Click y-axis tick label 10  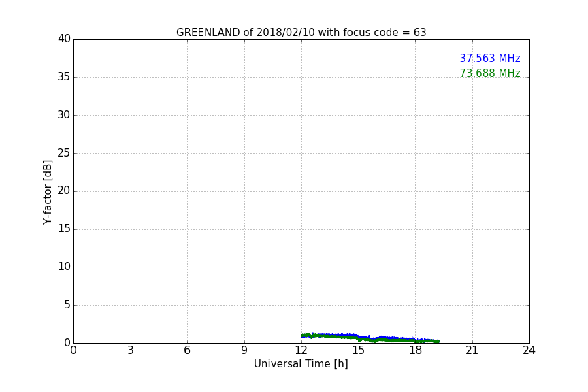coord(64,267)
